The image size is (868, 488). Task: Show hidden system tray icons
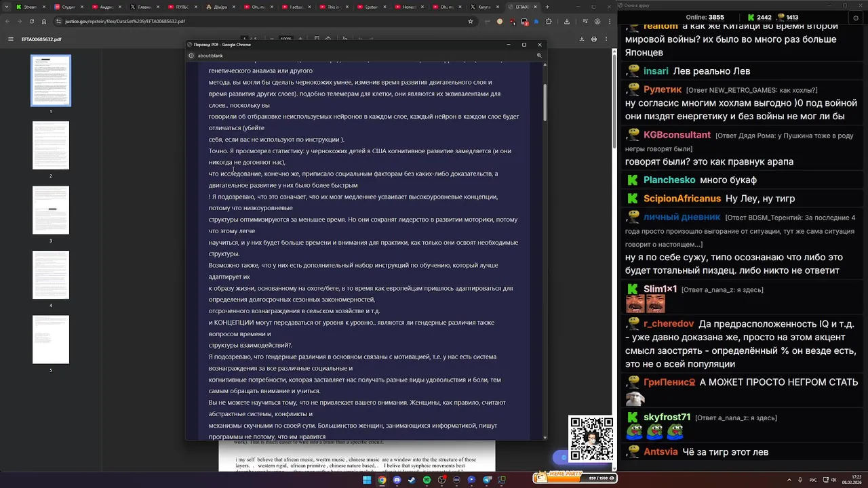point(789,480)
